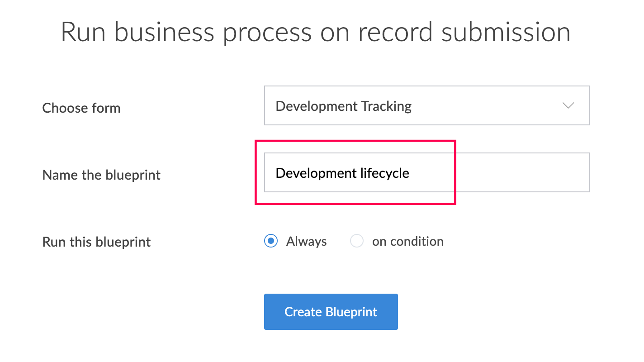This screenshot has height=362, width=644.
Task: Select the on condition radio button
Action: pos(356,241)
